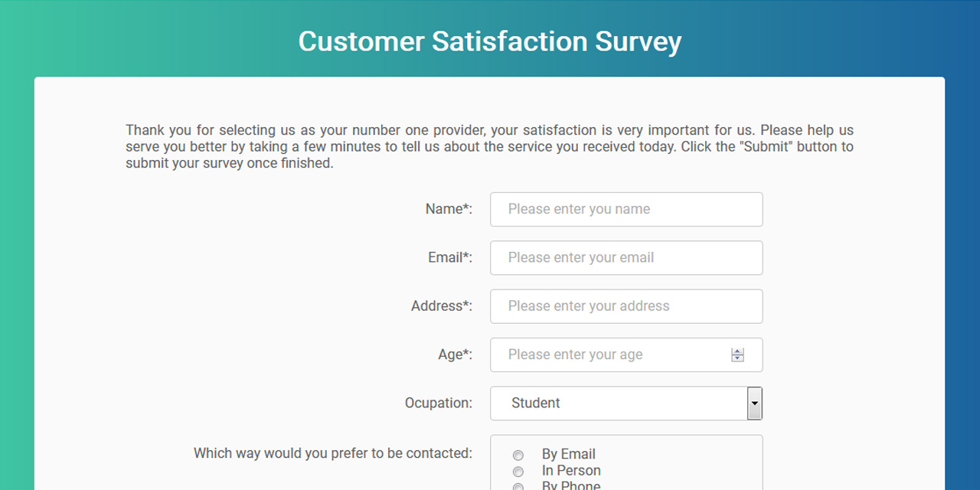Click the Address input field
The image size is (980, 490).
(x=626, y=305)
